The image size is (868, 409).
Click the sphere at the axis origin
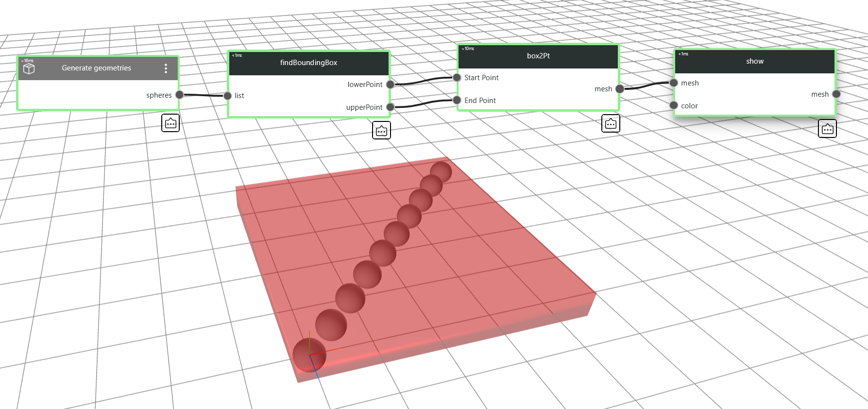(x=309, y=355)
